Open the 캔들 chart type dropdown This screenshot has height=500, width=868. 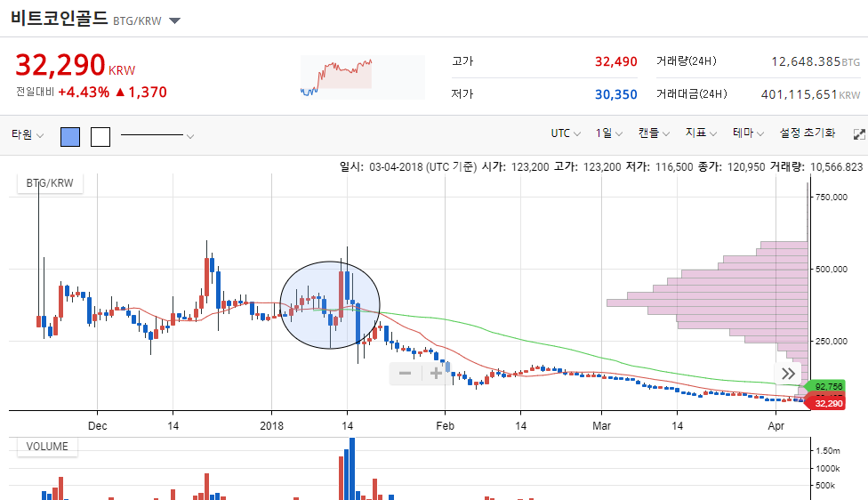(654, 133)
